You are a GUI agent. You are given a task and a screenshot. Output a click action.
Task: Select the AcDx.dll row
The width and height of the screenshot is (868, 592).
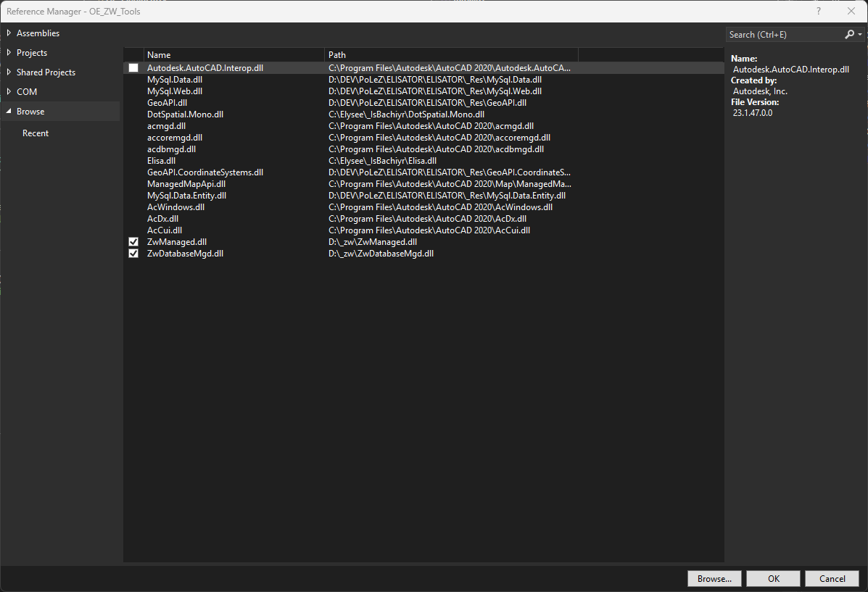tap(423, 219)
